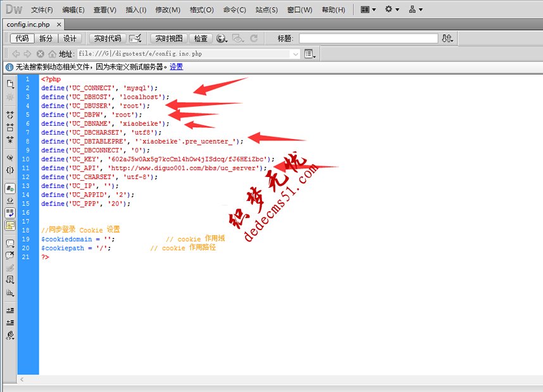Screen dimensions: 543x392
Task: Select the Open Documents icon in coding toolbar
Action: point(9,83)
